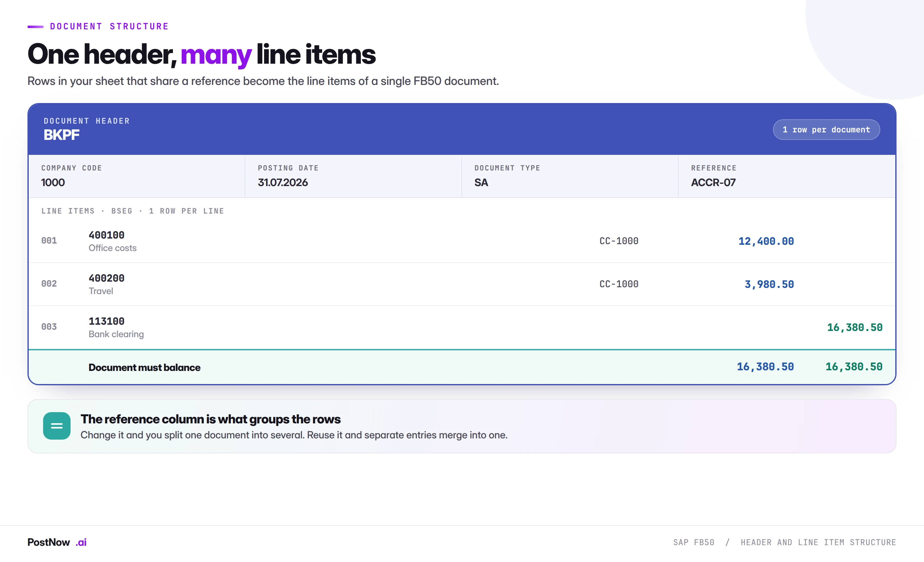Click the '1 row per document' badge
This screenshot has height=562, width=924.
click(x=826, y=130)
